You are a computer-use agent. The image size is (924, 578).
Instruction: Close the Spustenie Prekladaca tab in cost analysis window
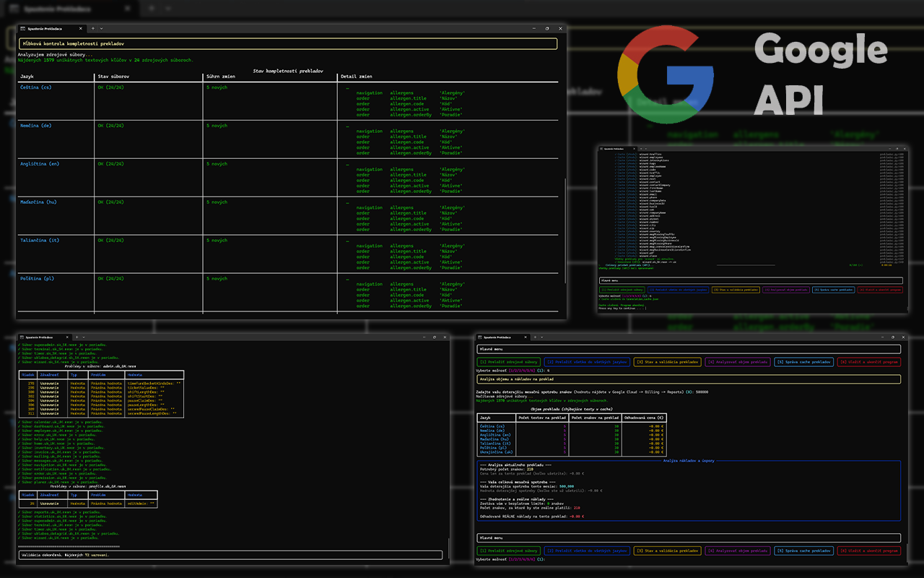tap(526, 337)
